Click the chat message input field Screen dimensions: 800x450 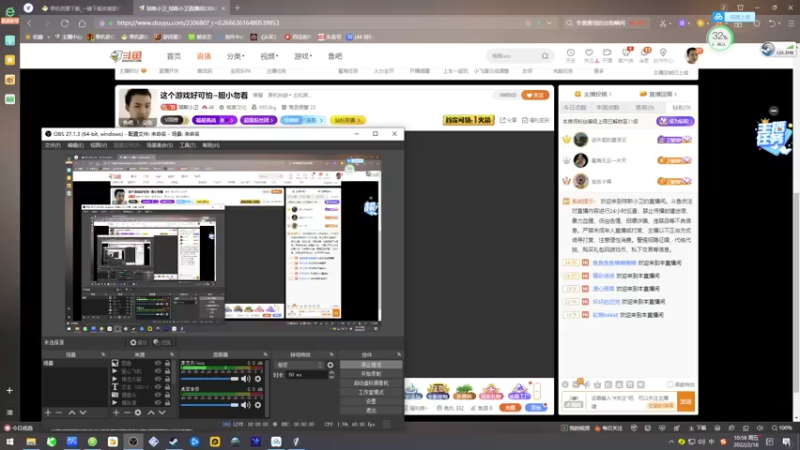tap(632, 402)
